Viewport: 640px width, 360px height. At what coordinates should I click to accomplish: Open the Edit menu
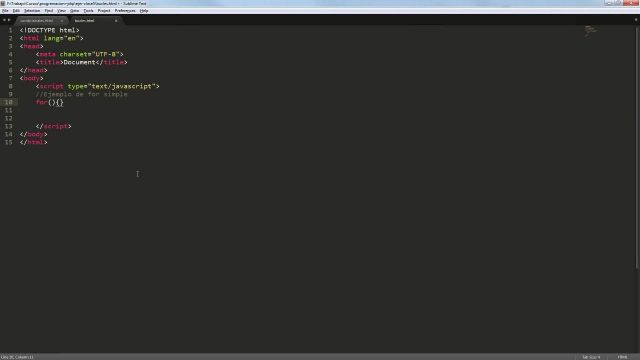16,11
